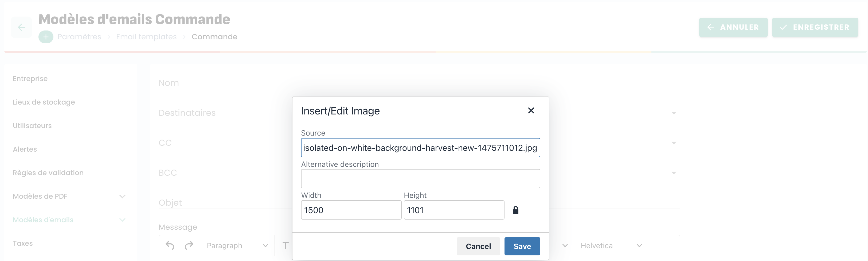Screen dimensions: 868x261
Task: Click the redo arrow in editor toolbar
Action: (x=189, y=245)
